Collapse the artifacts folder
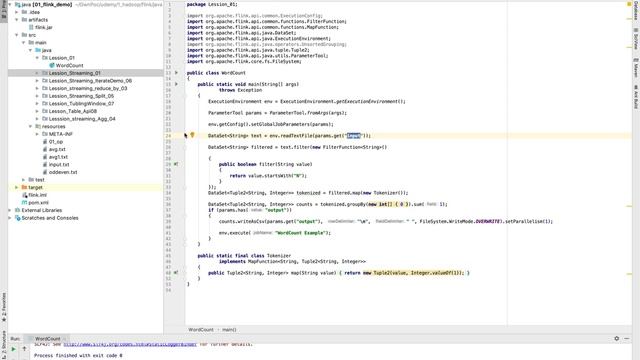The image size is (640, 360). coord(17,20)
